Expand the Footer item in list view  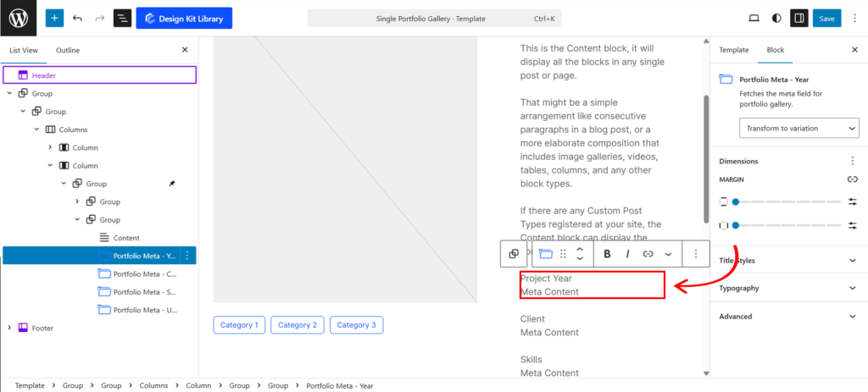pyautogui.click(x=9, y=328)
